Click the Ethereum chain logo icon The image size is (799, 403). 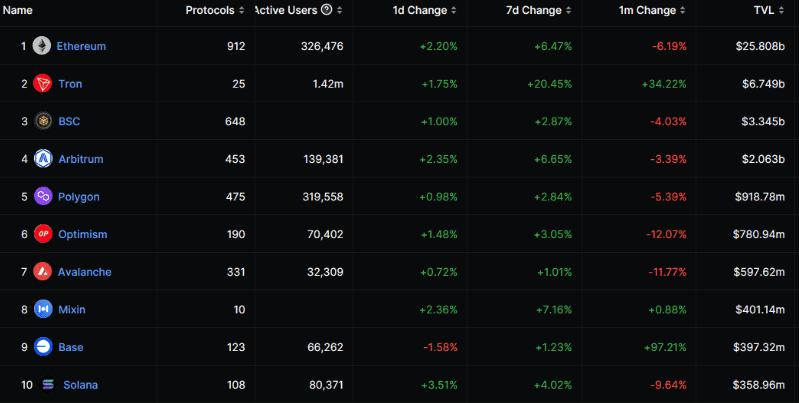42,46
